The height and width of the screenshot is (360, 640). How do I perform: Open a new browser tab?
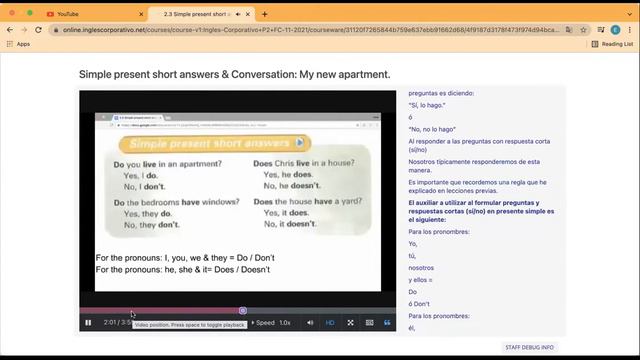pyautogui.click(x=264, y=14)
